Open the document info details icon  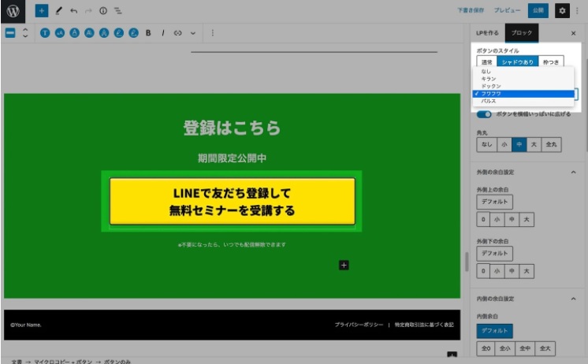click(103, 11)
